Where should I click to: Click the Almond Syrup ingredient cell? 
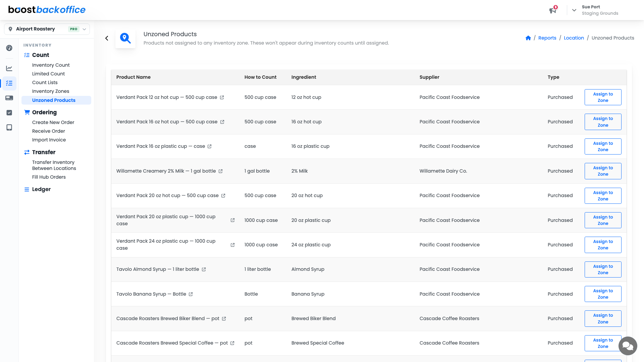coord(308,269)
